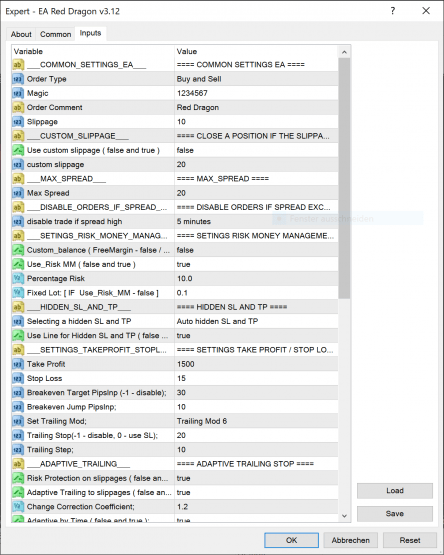
Task: Click the scrollbar up arrow
Action: click(x=344, y=52)
